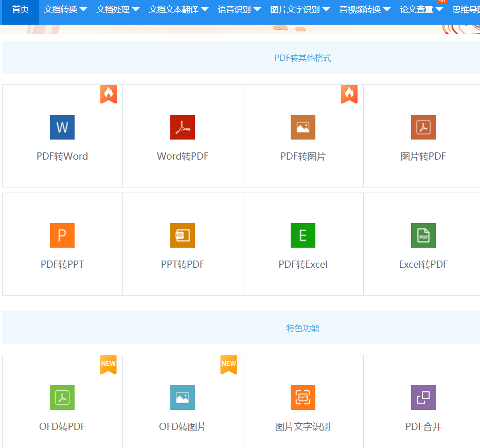
Task: Click the hot flame badge on PDF转Word
Action: click(x=109, y=94)
